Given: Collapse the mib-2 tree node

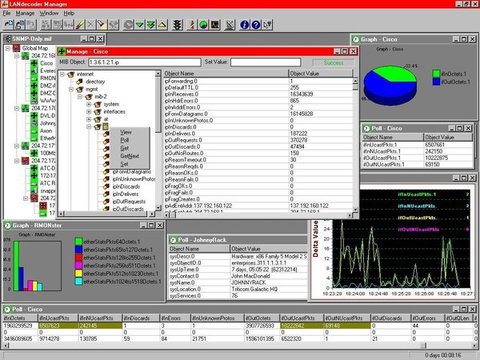Looking at the screenshot, I should [80, 97].
